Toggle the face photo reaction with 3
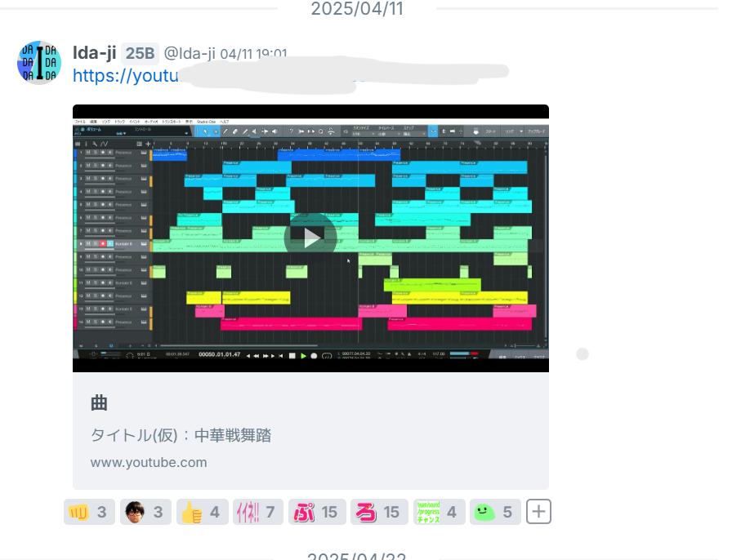 [145, 512]
